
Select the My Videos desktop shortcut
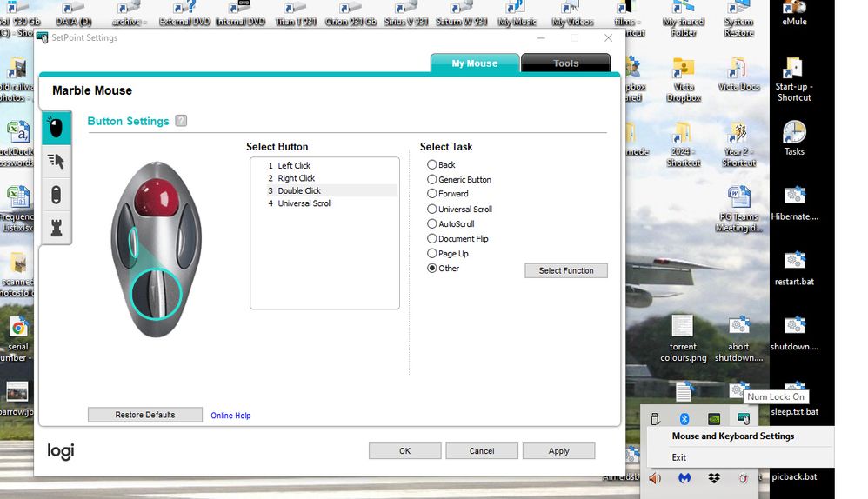pos(572,14)
